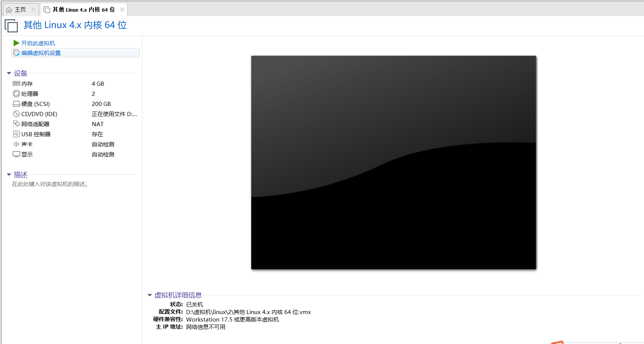Click the description field 在此处键入对该虚拟机的描述
Image resolution: width=644 pixels, height=344 pixels.
50,184
